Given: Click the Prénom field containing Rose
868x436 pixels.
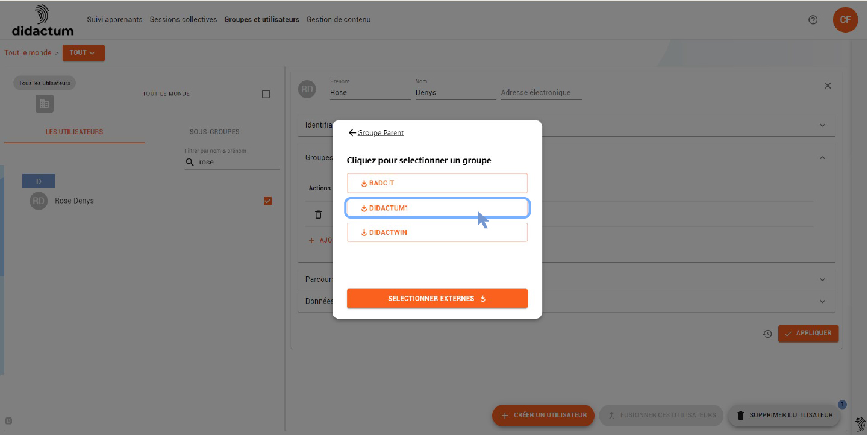Looking at the screenshot, I should (370, 93).
